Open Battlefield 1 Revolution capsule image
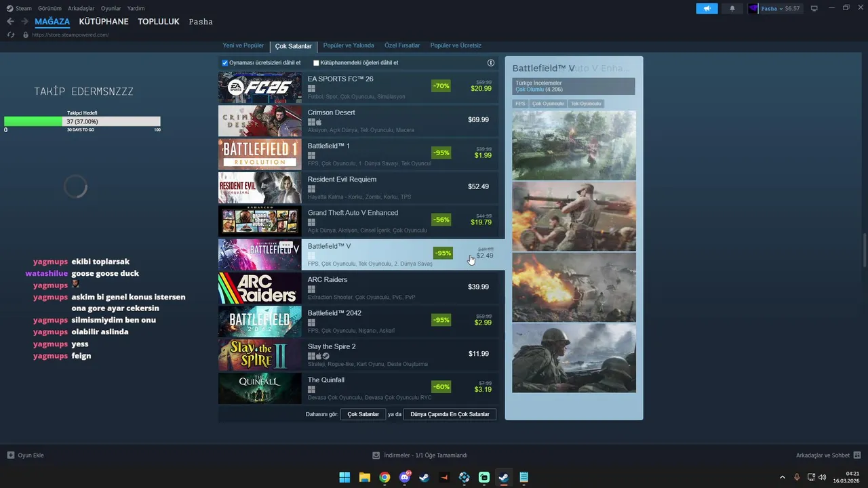Viewport: 868px width, 488px height. 260,154
